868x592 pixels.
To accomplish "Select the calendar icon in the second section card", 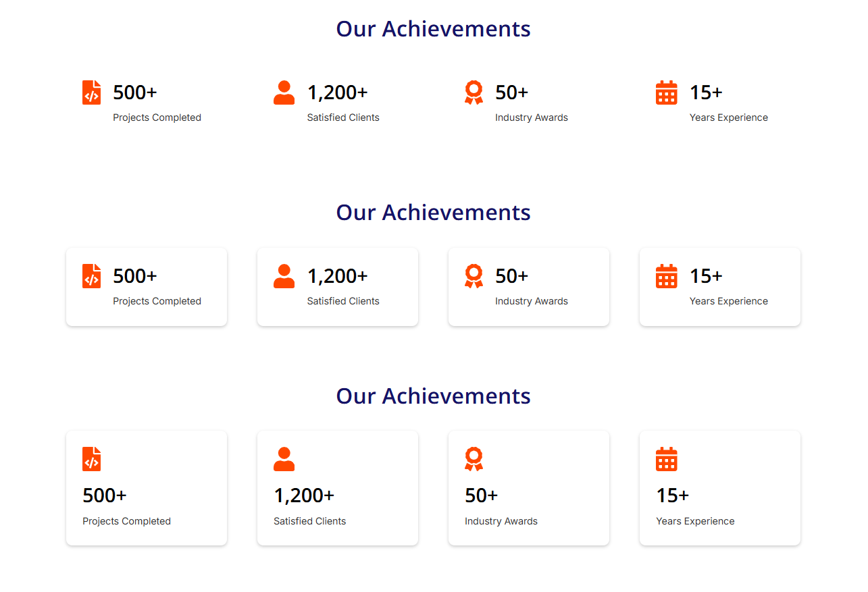I will [x=666, y=276].
